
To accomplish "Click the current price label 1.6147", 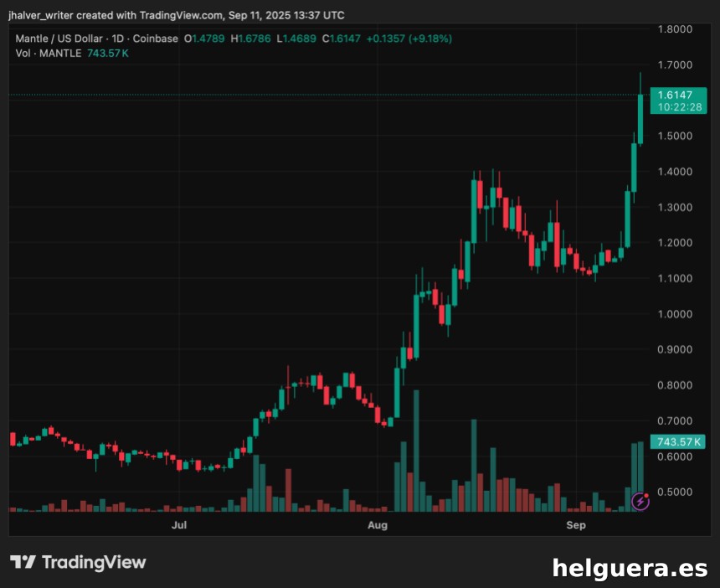I will (675, 95).
